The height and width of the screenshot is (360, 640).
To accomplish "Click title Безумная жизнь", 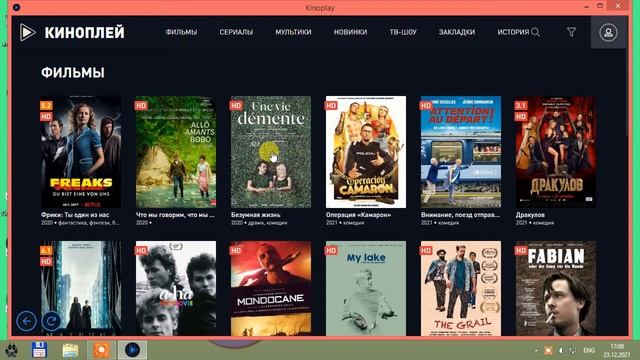I will 256,215.
